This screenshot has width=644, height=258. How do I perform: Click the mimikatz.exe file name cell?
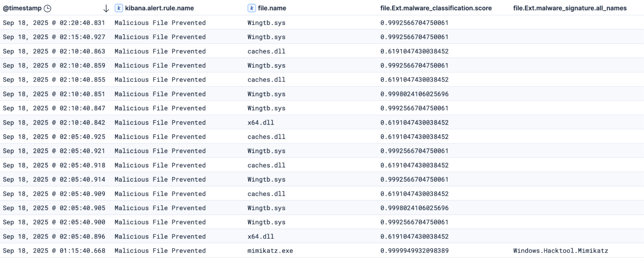coord(270,251)
